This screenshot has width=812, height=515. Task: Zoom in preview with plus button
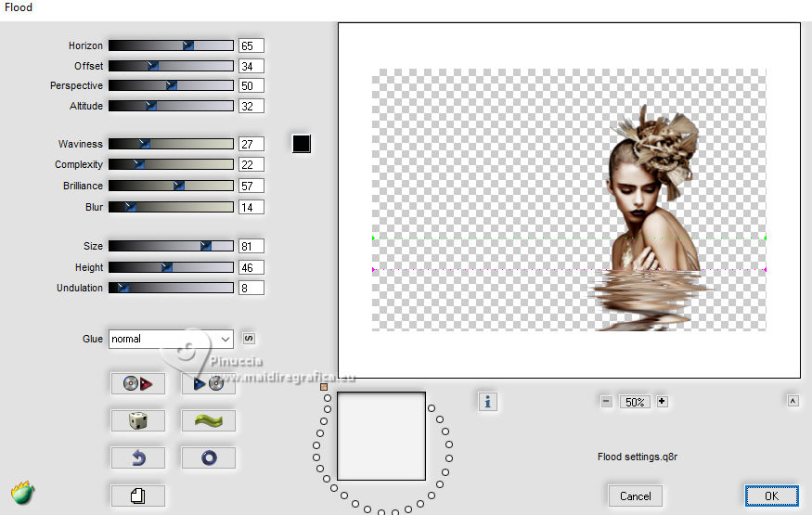pos(662,402)
